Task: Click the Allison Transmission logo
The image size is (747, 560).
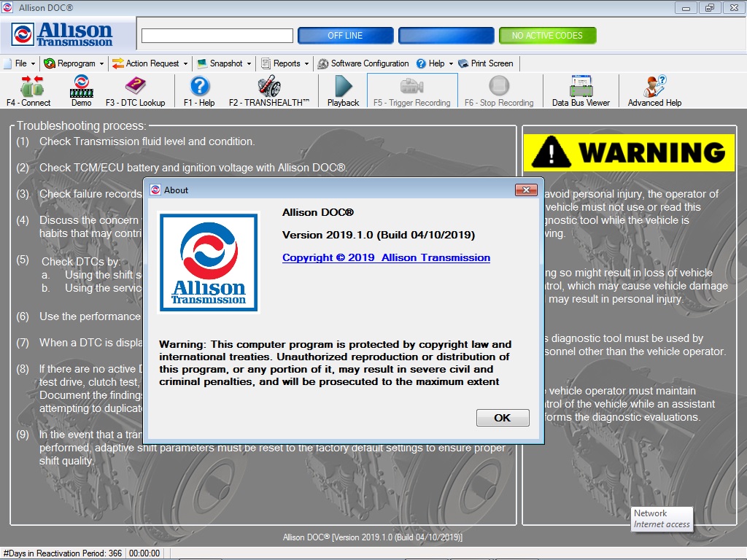Action: coord(64,34)
